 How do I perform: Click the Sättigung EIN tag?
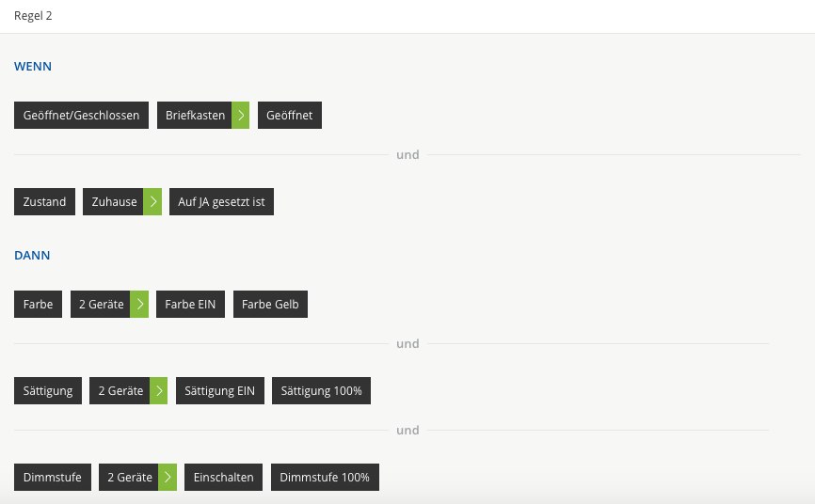click(x=219, y=391)
